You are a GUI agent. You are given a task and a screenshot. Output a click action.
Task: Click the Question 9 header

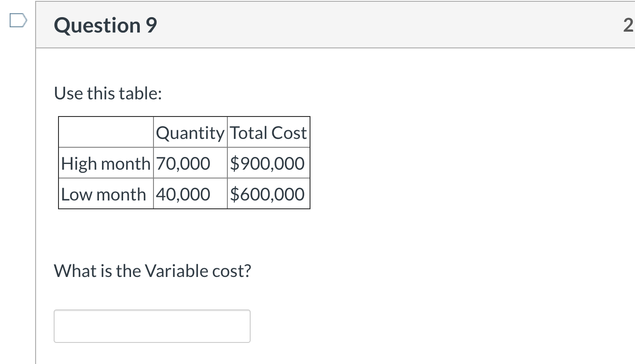[105, 25]
